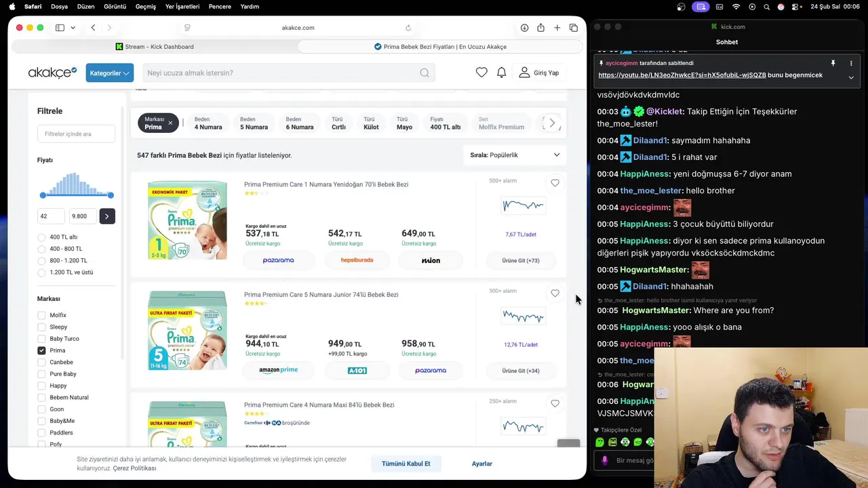Viewport: 868px width, 488px height.
Task: Click Giriş Yap login button
Action: point(539,73)
